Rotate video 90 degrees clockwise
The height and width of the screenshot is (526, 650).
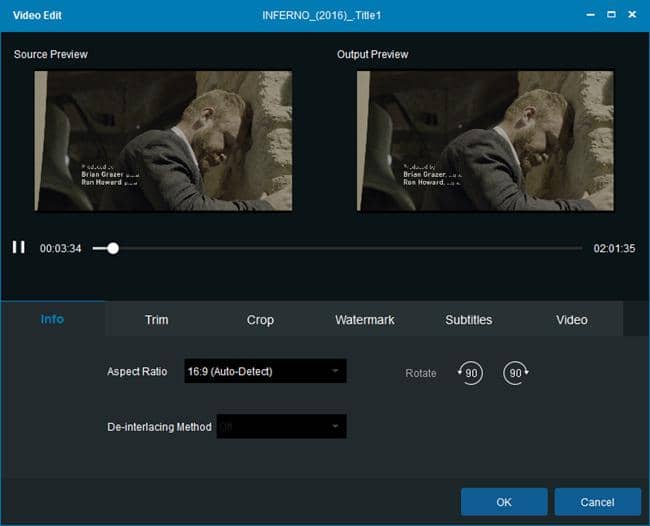(516, 373)
